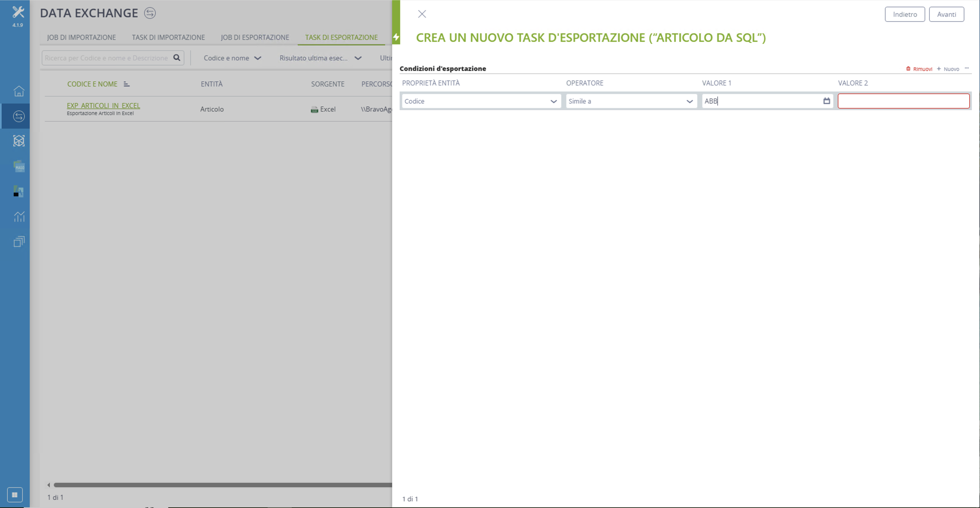Switch to Job di Esportazione tab
980x508 pixels.
point(255,37)
